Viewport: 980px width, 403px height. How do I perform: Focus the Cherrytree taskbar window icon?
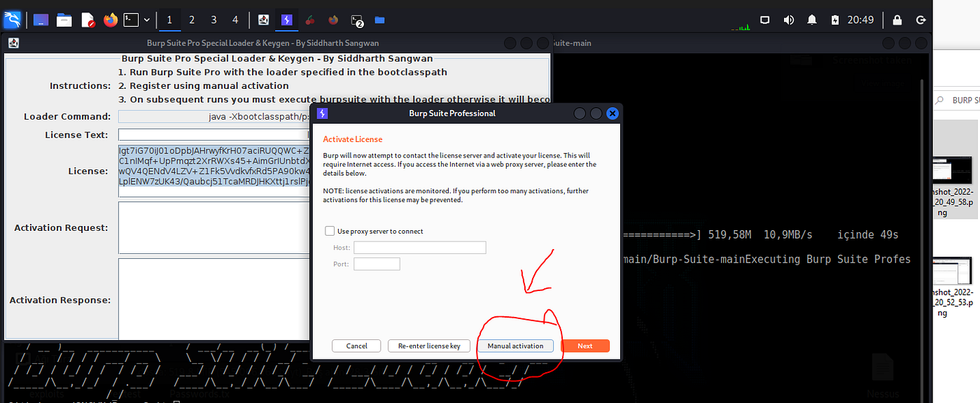310,20
